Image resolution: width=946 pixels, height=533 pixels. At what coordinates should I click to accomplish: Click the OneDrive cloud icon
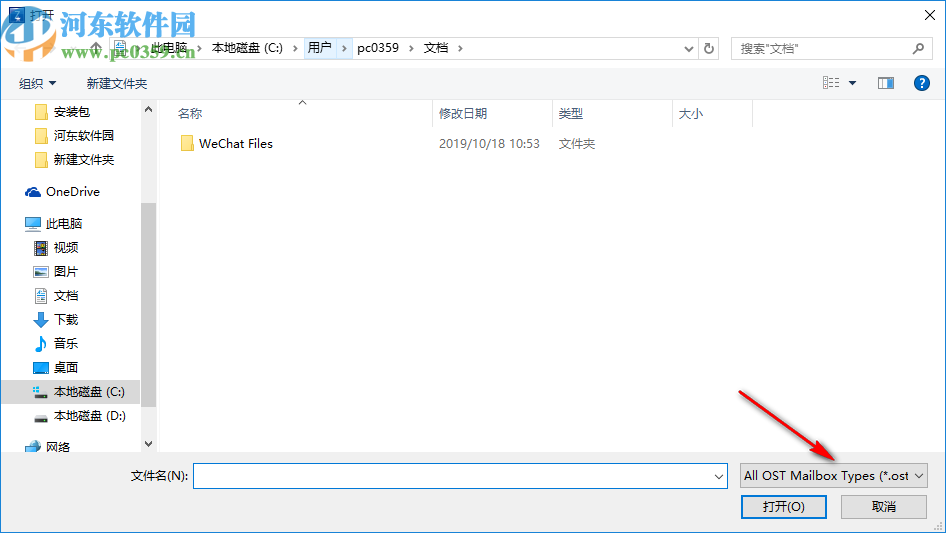coord(33,192)
